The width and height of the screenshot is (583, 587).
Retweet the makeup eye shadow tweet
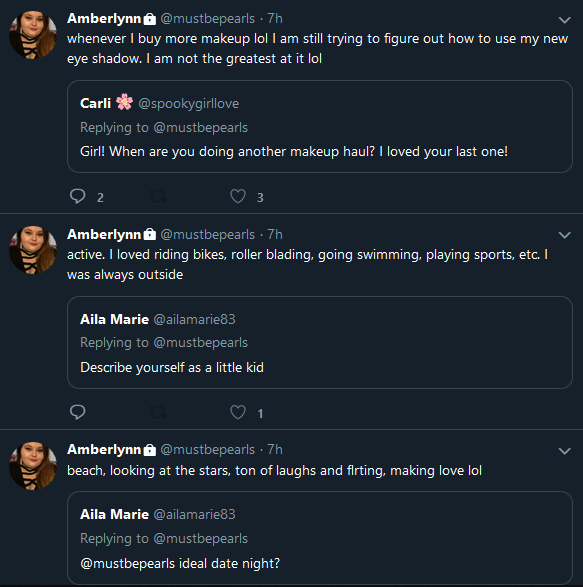(158, 196)
